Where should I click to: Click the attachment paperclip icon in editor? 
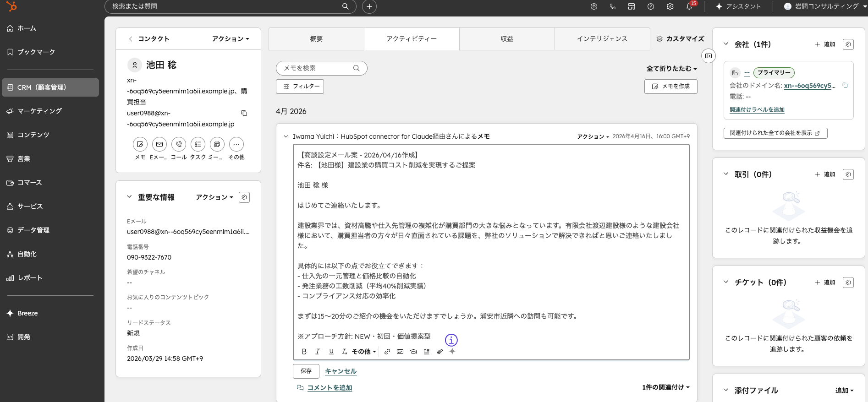tap(439, 352)
